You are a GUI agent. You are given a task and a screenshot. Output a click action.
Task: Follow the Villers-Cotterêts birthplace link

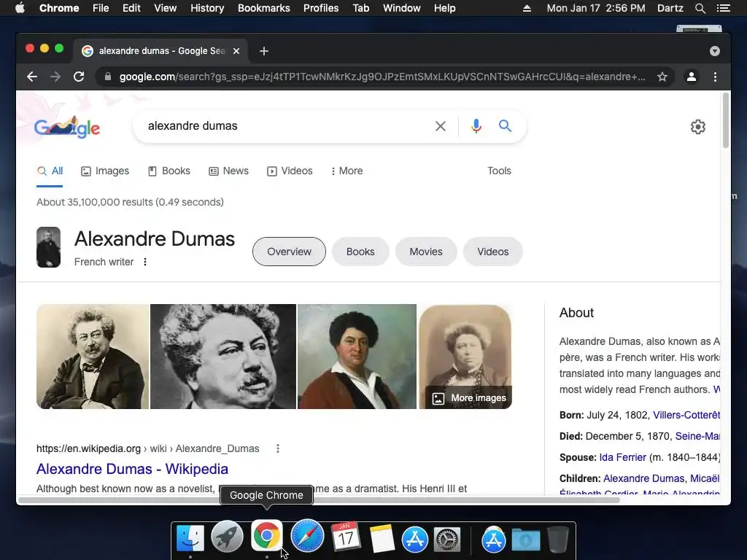pos(686,415)
